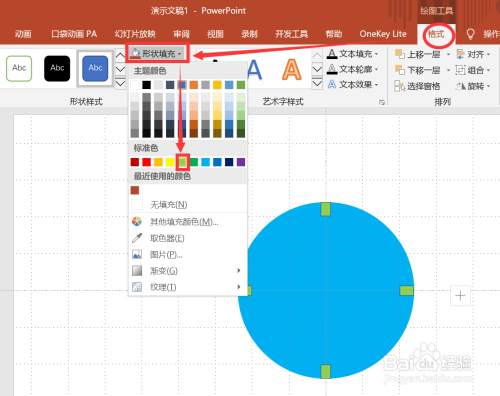This screenshot has height=396, width=500.
Task: Select the light blue standard color swatch
Action: pyautogui.click(x=206, y=162)
